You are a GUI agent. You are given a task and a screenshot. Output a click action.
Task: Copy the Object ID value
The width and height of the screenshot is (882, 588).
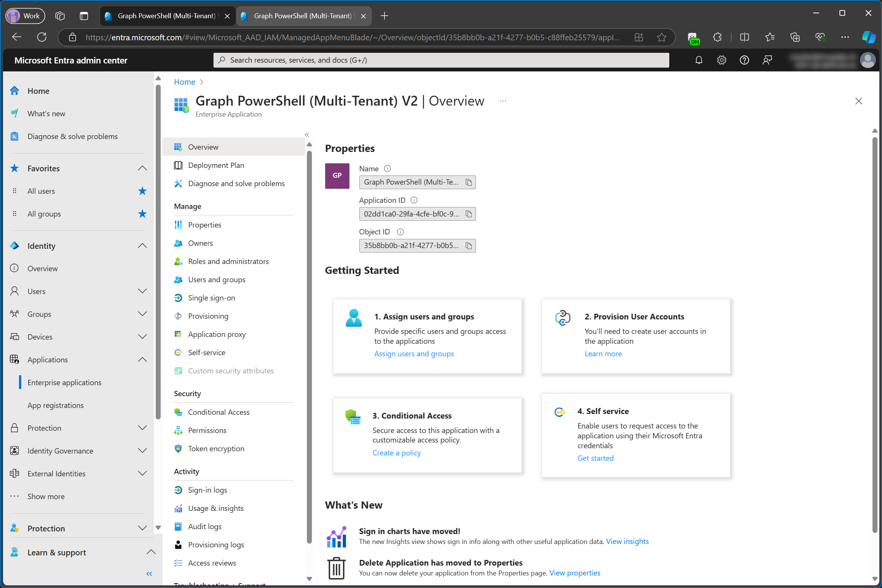[469, 246]
